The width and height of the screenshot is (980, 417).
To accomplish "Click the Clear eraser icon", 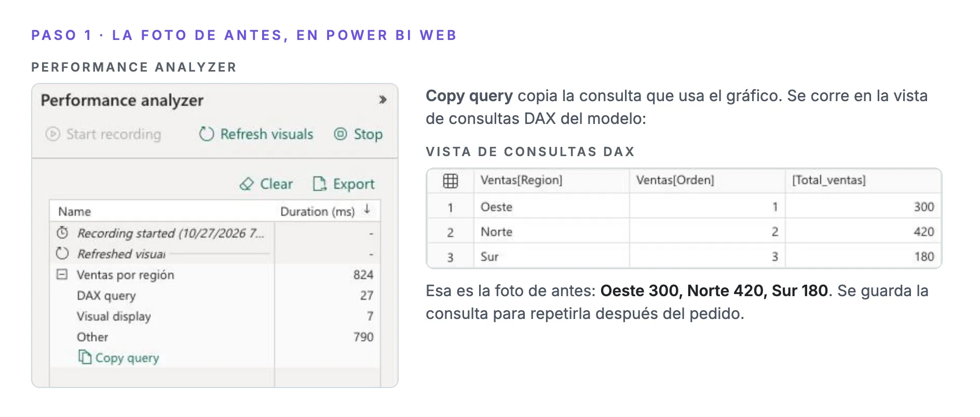I will (x=247, y=184).
